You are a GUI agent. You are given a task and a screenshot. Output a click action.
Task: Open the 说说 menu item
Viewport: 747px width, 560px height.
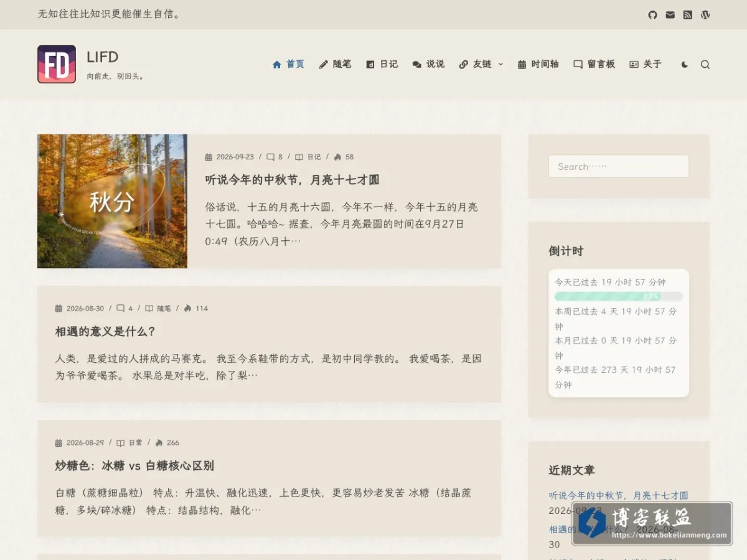click(428, 64)
